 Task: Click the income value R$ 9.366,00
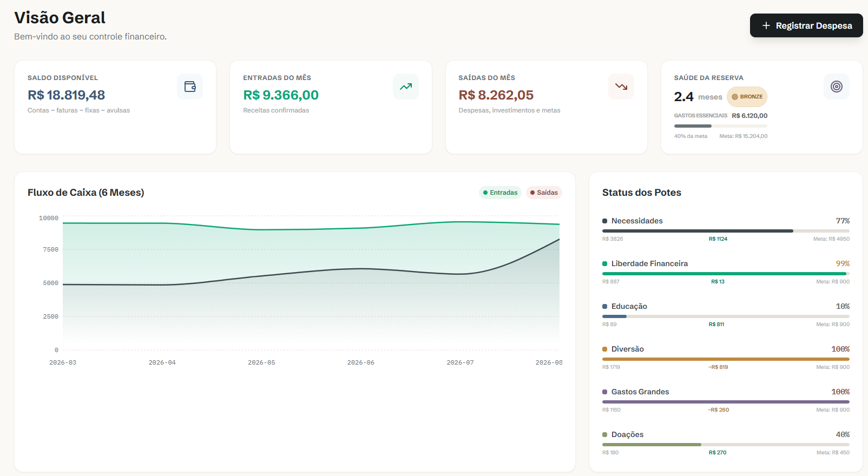281,95
